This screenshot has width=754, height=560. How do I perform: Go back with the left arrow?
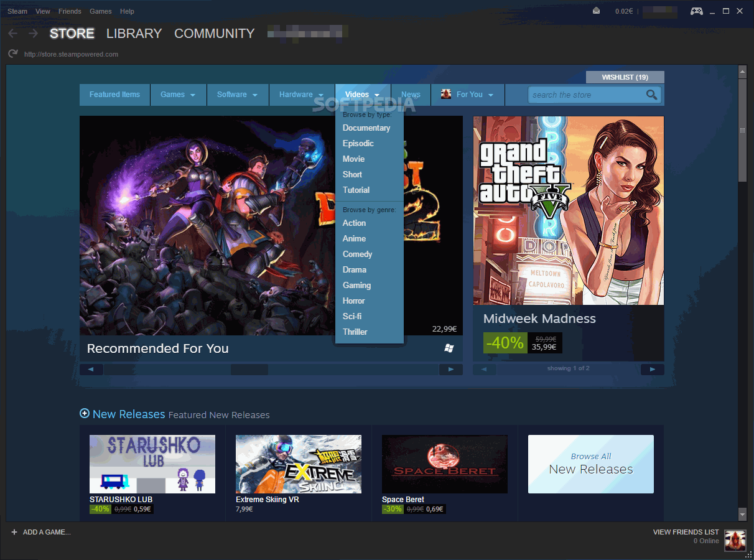(x=13, y=34)
